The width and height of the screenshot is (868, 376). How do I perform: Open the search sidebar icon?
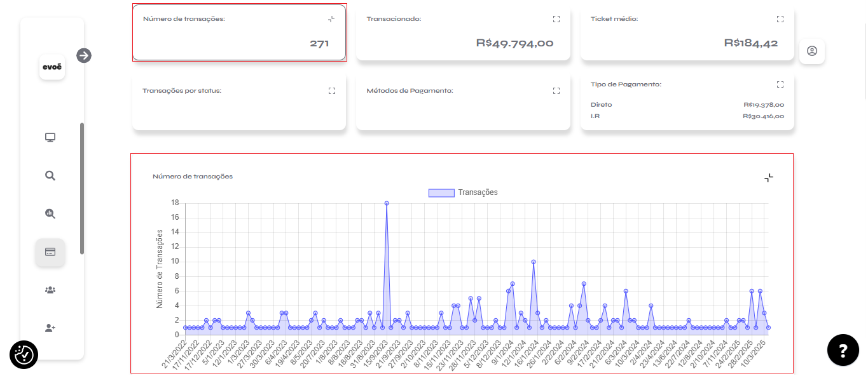(x=50, y=176)
